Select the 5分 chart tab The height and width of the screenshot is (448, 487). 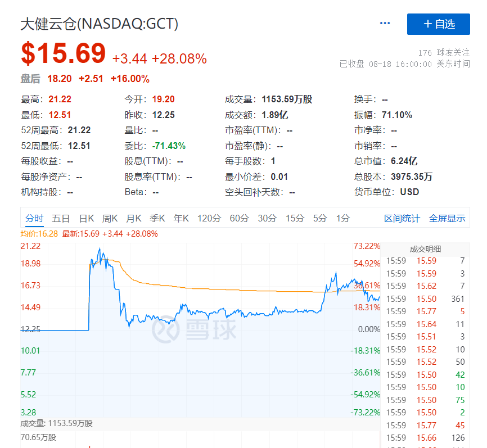(x=320, y=218)
